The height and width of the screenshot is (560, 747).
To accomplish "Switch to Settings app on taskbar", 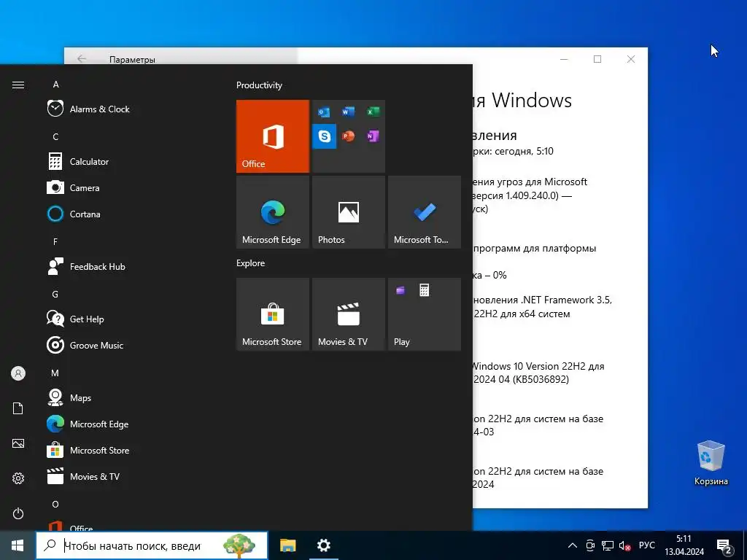I will click(x=324, y=545).
